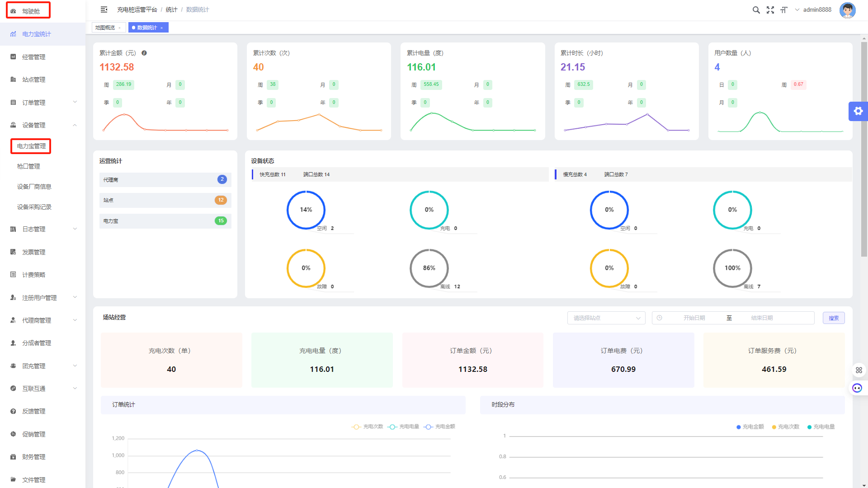Click the 统计 breadcrumb link
The height and width of the screenshot is (488, 868).
171,9
